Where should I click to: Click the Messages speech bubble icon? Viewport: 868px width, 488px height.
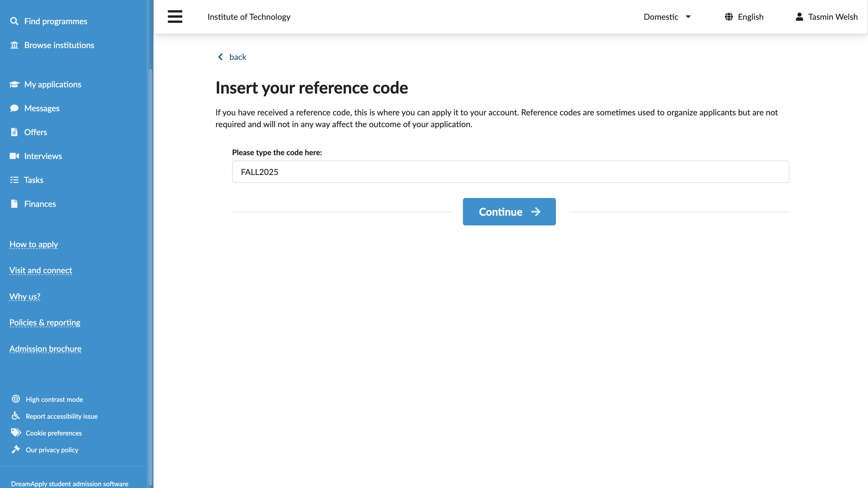point(14,108)
